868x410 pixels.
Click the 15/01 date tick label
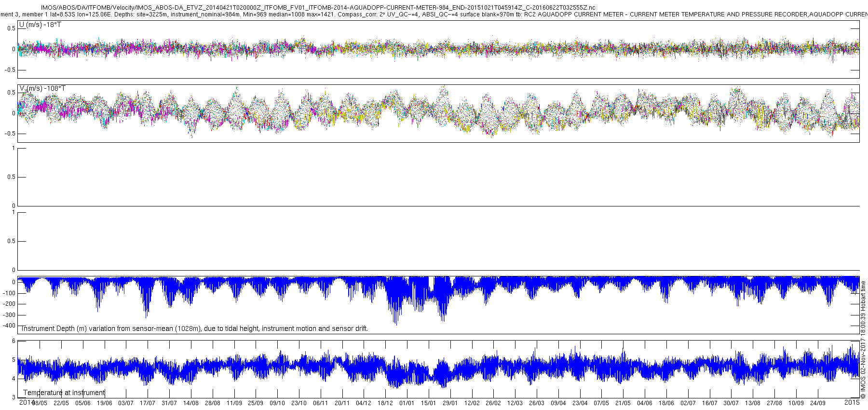pyautogui.click(x=429, y=403)
